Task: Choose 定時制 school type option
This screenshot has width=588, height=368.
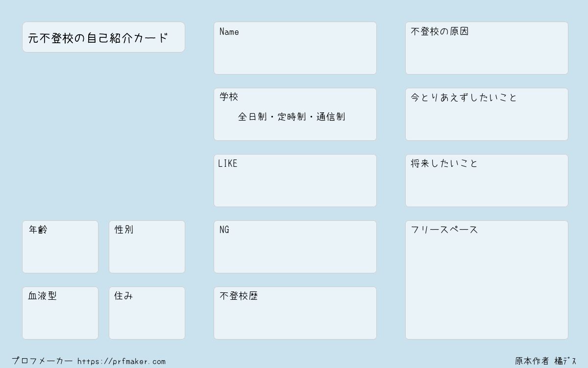Action: [292, 117]
